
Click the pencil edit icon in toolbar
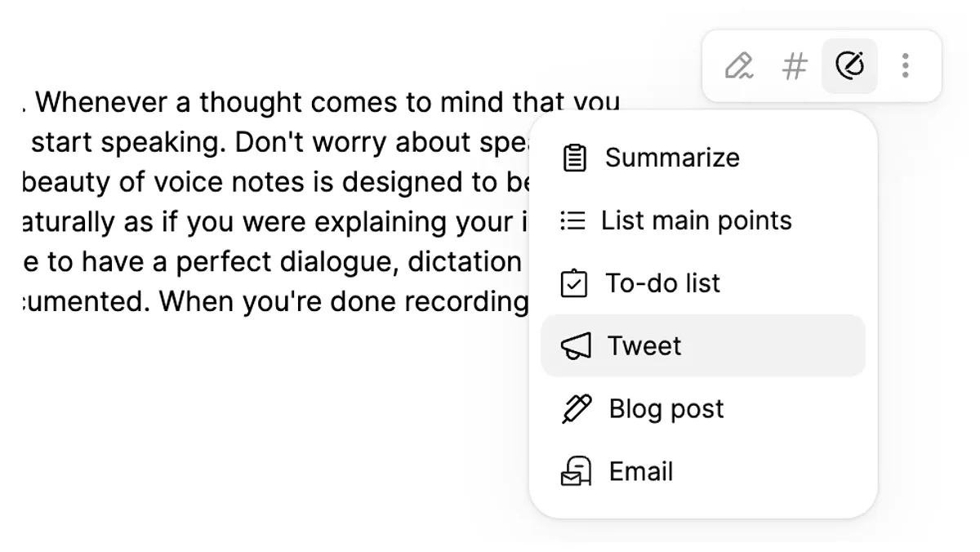tap(739, 65)
